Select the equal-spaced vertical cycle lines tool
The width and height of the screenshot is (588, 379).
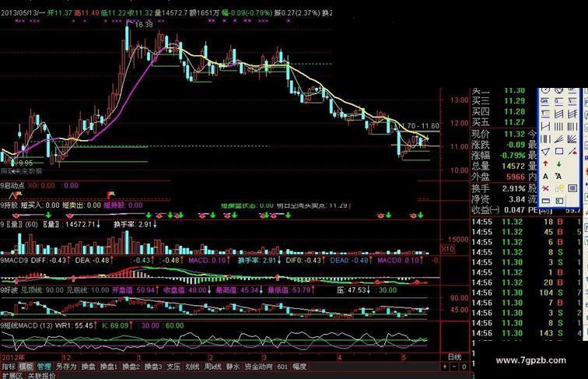click(558, 126)
